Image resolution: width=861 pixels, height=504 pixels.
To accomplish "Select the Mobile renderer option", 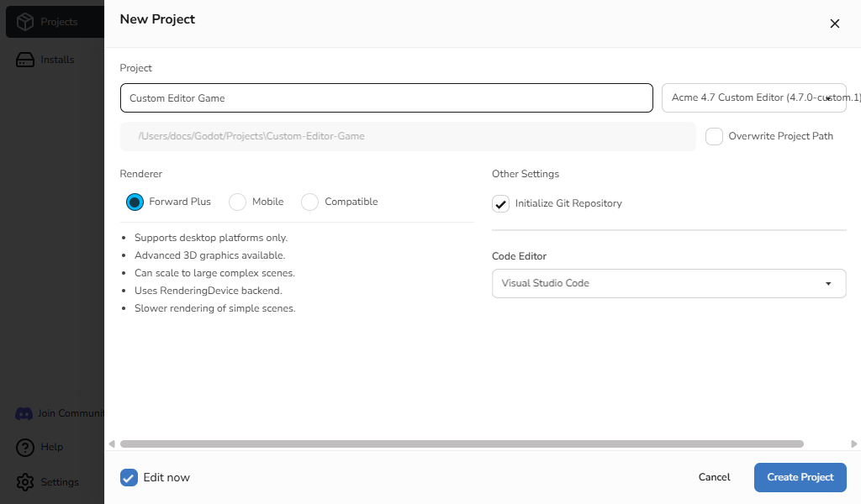I will click(x=237, y=202).
